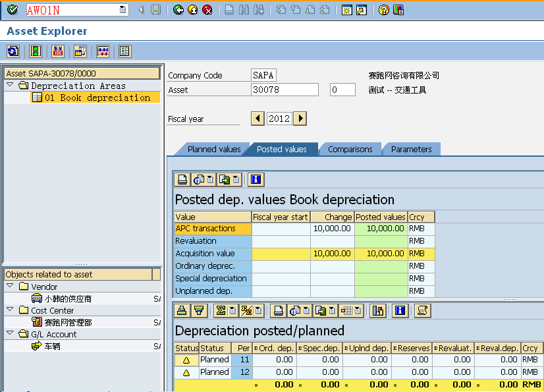
Task: Click the Ord. dep. column header
Action: [274, 348]
